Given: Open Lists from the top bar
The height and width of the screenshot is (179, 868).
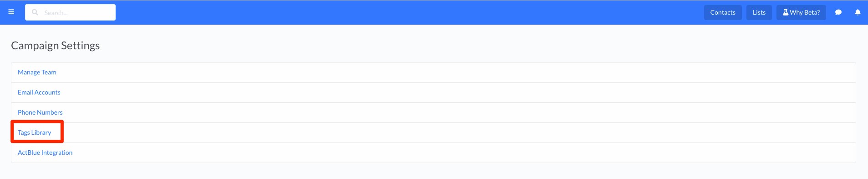Looking at the screenshot, I should click(x=759, y=12).
